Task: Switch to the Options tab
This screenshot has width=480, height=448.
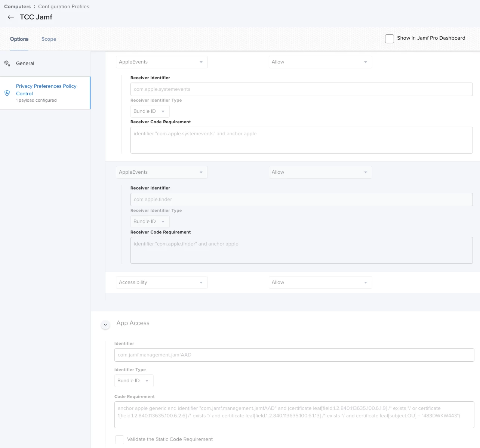Action: [x=19, y=39]
